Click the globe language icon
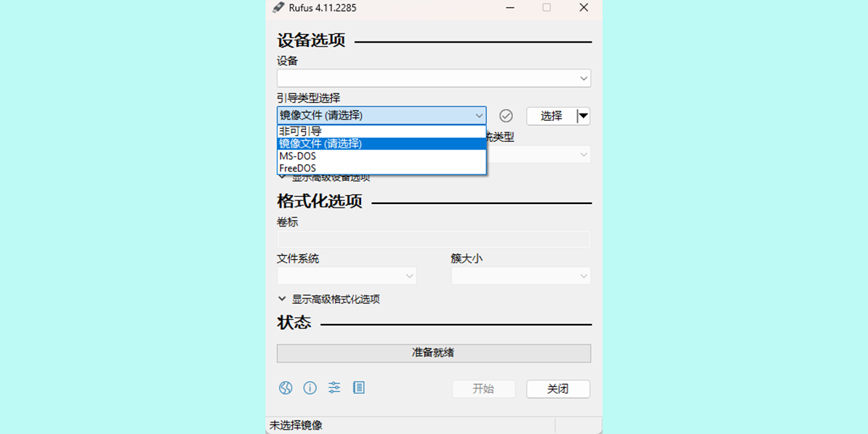The image size is (868, 434). pos(286,388)
